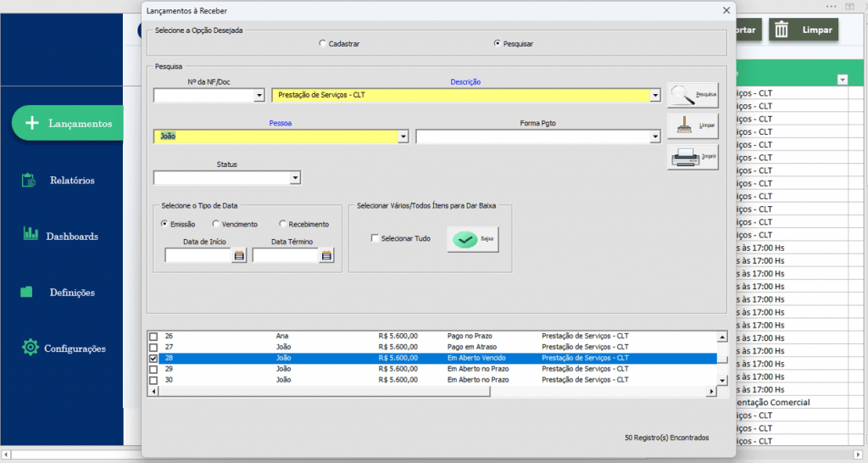This screenshot has width=868, height=463.
Task: Click the results list scroll-down arrow
Action: tap(722, 380)
